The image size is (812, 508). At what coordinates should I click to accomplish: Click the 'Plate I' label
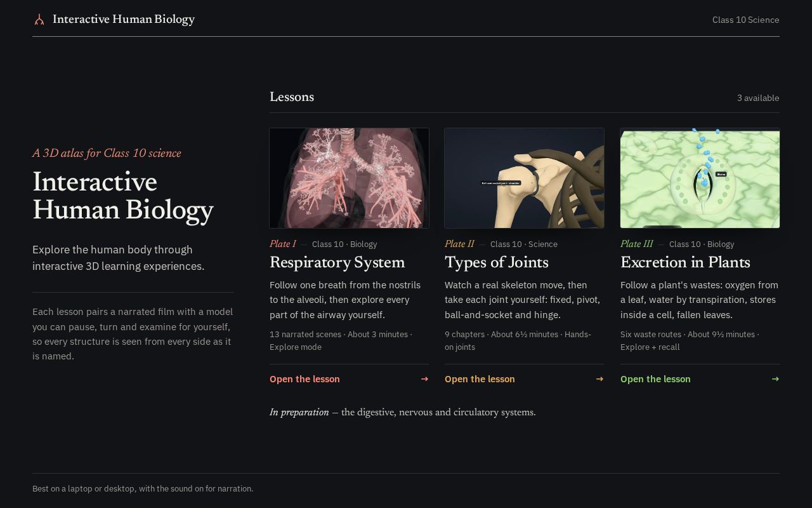(x=283, y=244)
